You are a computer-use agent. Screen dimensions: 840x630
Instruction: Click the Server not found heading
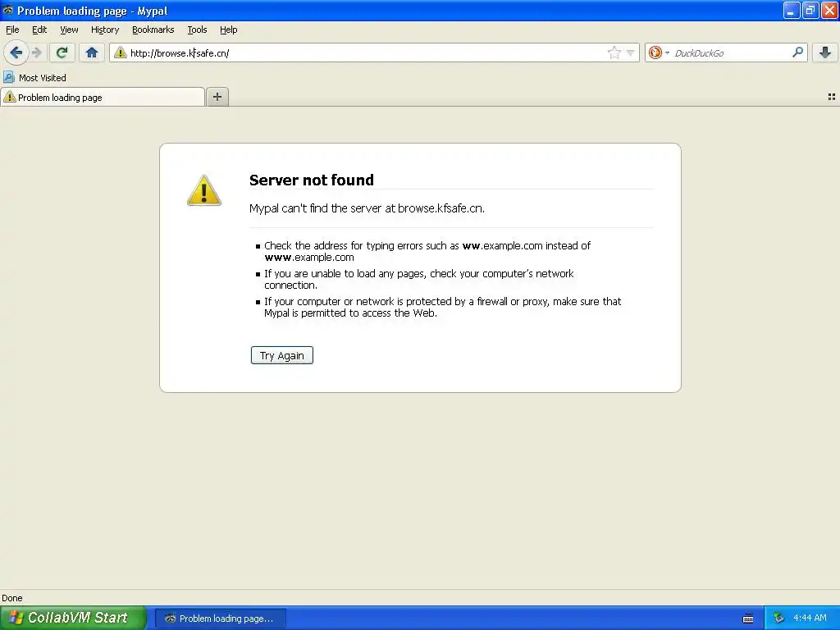pos(311,180)
